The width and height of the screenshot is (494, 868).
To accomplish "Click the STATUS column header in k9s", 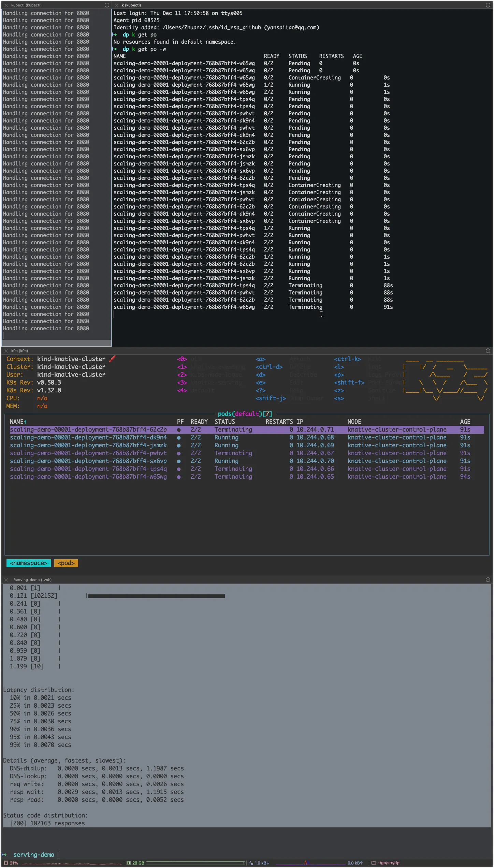I will tap(225, 422).
